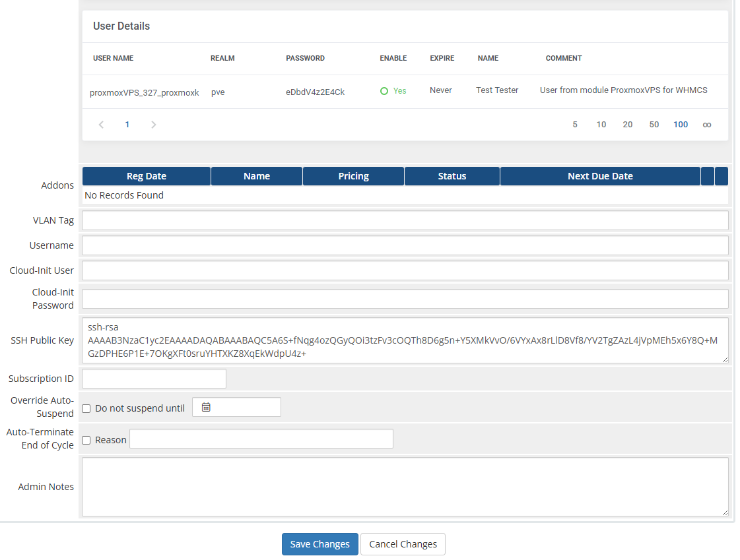Click the Never expire value

point(441,90)
